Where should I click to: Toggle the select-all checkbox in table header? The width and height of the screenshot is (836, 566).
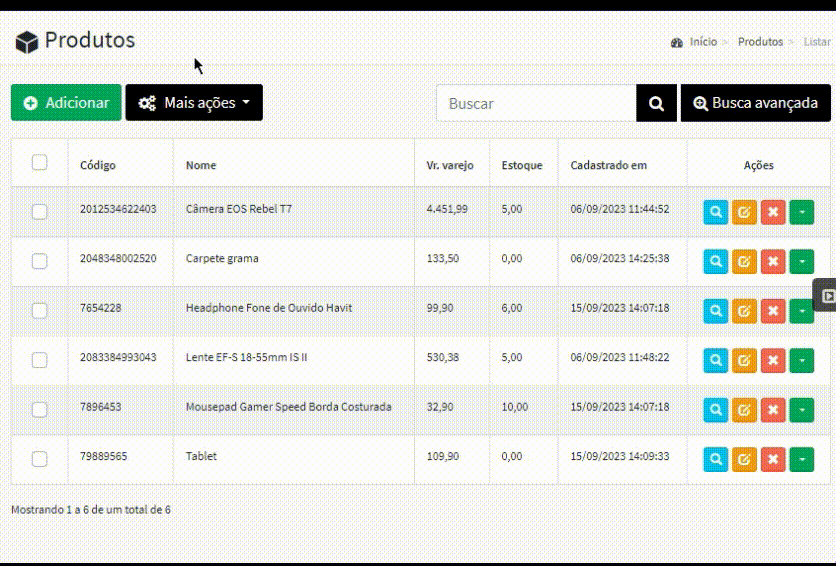coord(39,162)
